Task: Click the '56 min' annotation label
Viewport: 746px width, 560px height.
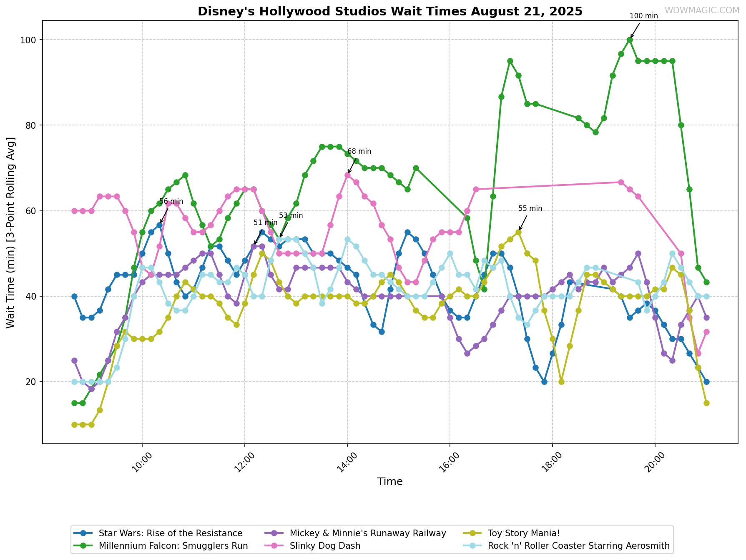Action: [x=171, y=202]
